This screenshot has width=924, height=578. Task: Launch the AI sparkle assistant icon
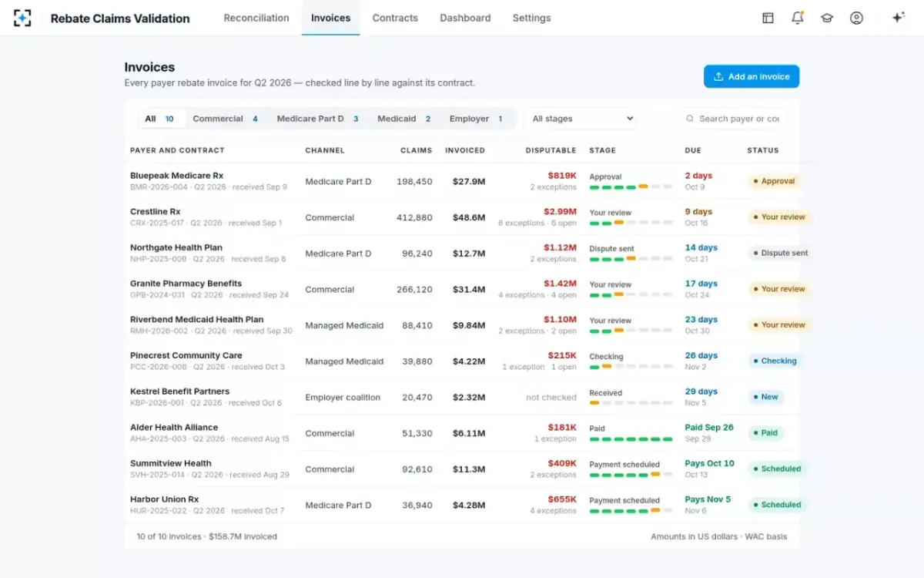[898, 18]
